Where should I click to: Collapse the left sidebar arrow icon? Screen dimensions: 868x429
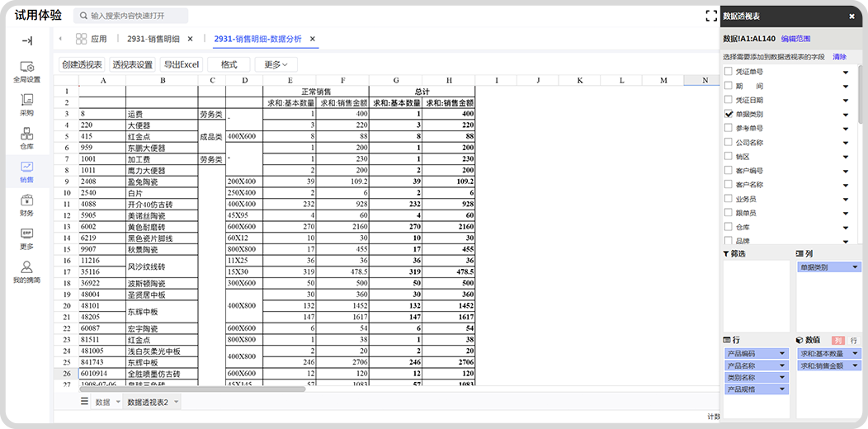27,41
